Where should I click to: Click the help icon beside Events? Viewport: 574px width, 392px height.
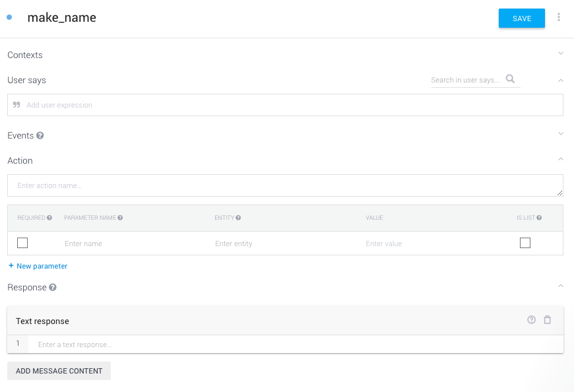(x=40, y=136)
